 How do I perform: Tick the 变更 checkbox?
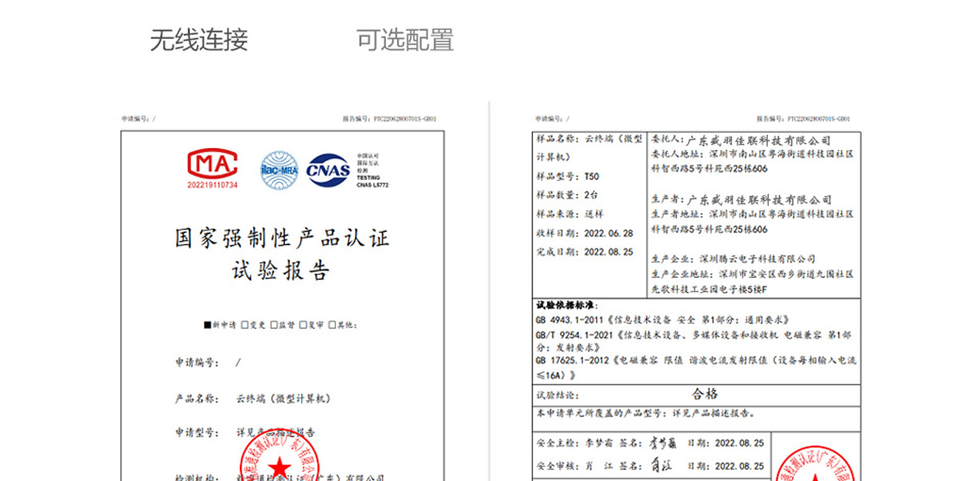244,325
